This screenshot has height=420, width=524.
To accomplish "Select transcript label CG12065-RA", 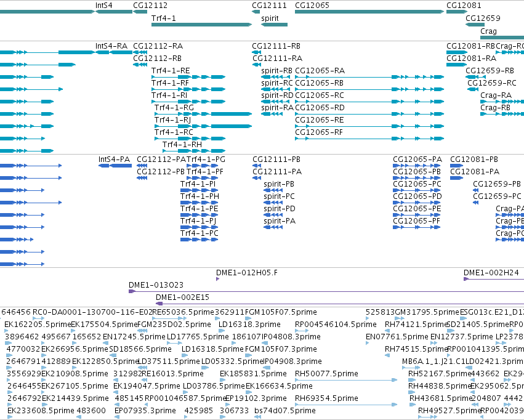I will pos(320,70).
